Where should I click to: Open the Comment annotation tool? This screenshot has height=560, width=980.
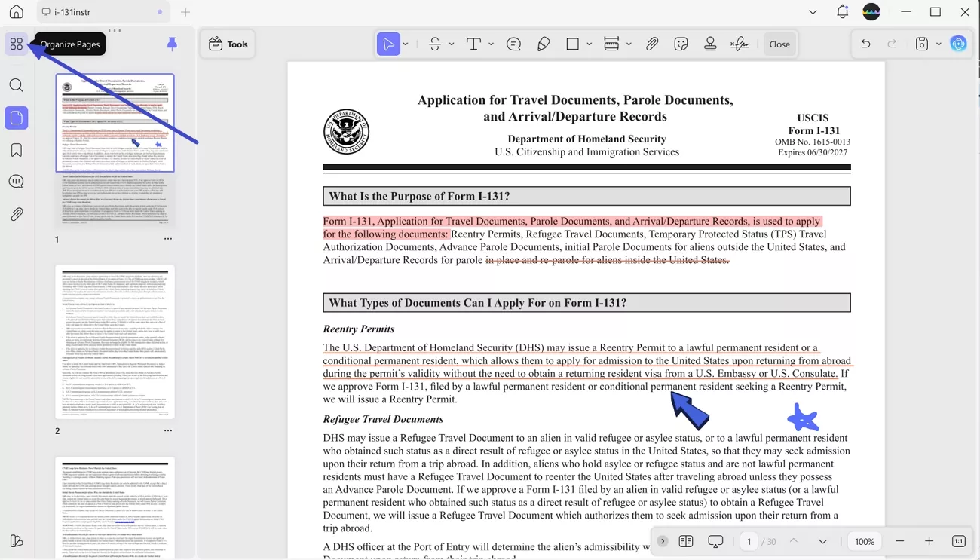tap(513, 44)
